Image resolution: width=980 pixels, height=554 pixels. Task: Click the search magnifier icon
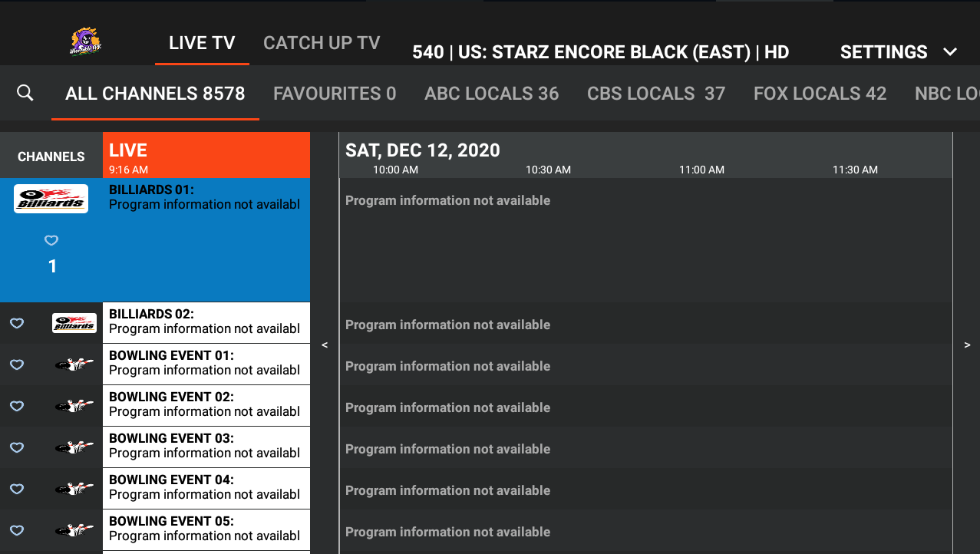point(25,93)
